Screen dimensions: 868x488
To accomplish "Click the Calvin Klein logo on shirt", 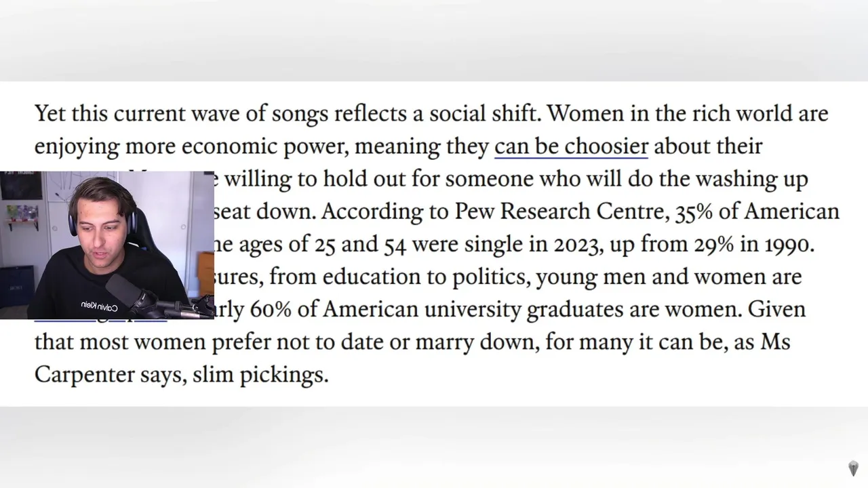I will tap(98, 306).
